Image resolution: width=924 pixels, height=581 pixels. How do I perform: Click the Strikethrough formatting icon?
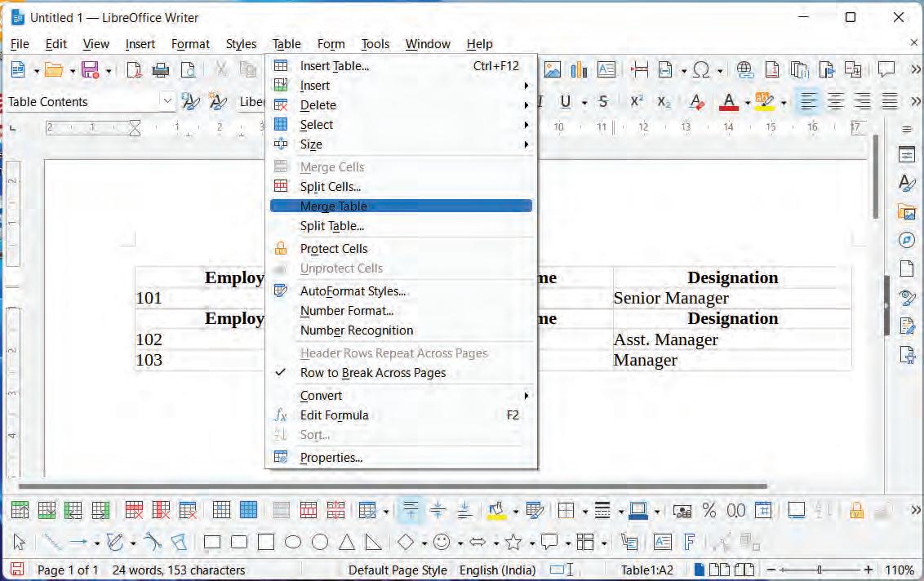(x=603, y=101)
